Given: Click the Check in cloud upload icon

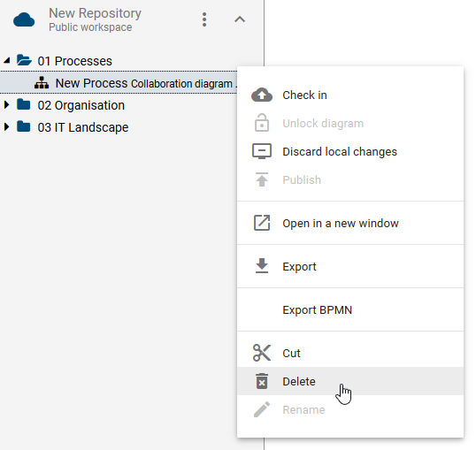Looking at the screenshot, I should tap(262, 95).
